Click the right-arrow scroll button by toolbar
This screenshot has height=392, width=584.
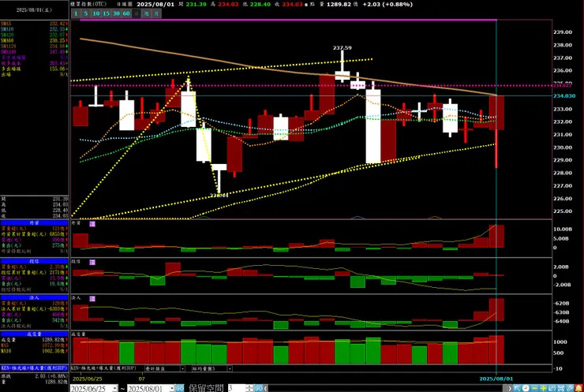click(x=510, y=388)
